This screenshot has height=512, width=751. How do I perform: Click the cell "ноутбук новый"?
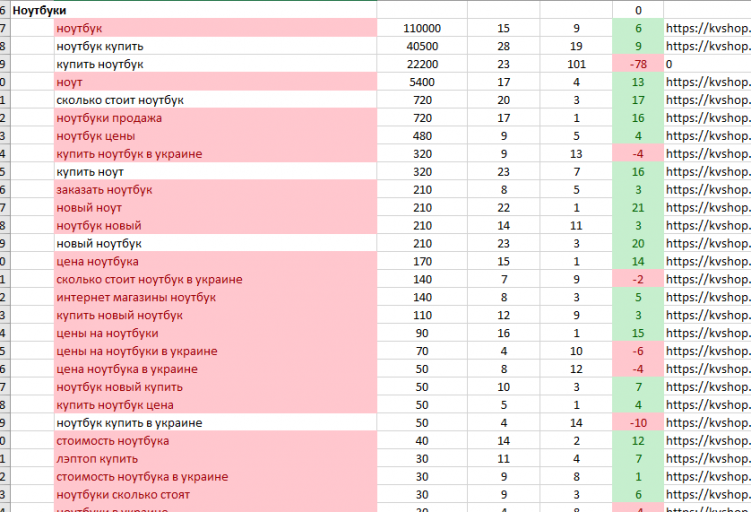coord(216,226)
